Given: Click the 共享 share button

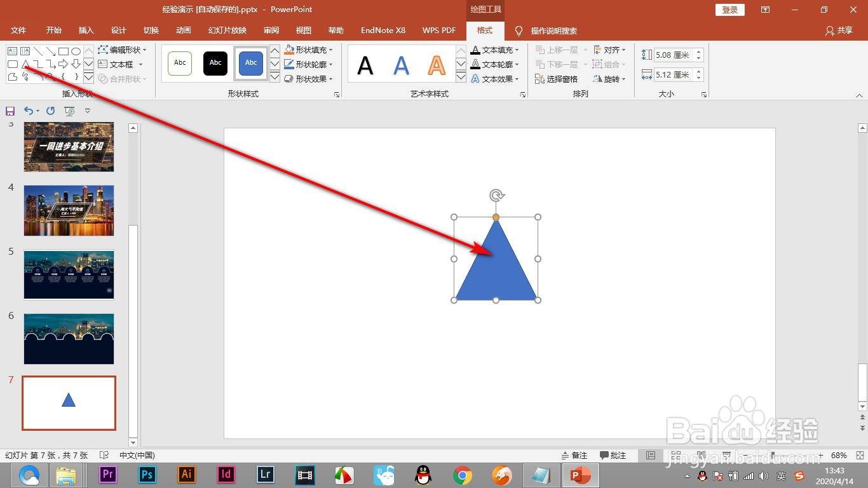Looking at the screenshot, I should [x=839, y=30].
